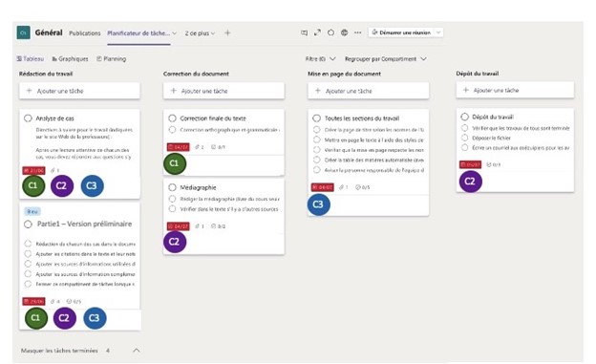Click the C2 avatar on Dépôt du travail card
The image size is (596, 364).
click(470, 182)
